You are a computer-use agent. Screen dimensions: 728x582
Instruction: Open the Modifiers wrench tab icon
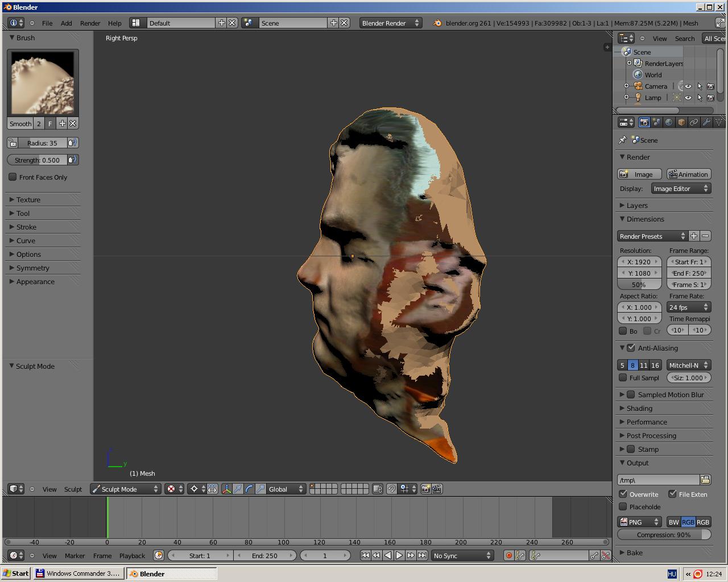[x=706, y=122]
